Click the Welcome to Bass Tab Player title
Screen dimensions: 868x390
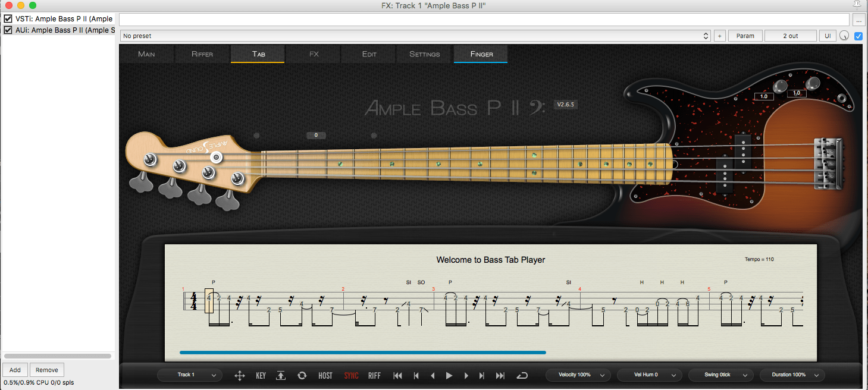491,260
